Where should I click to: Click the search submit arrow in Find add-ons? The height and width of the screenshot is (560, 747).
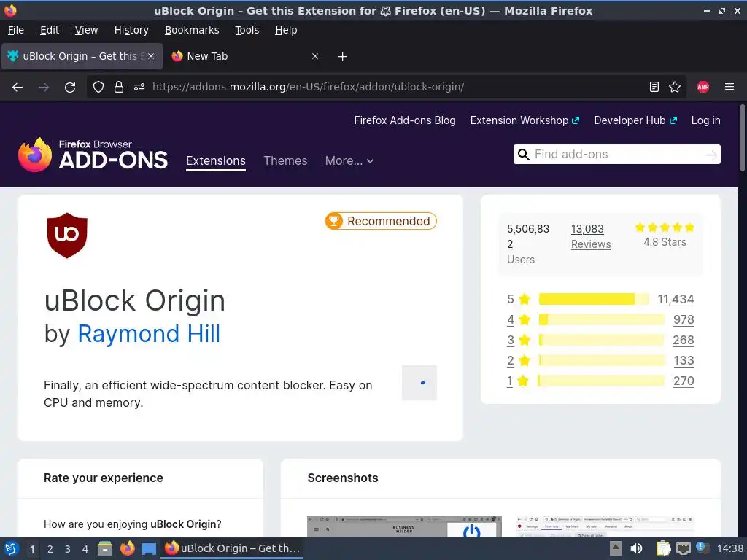pyautogui.click(x=711, y=155)
